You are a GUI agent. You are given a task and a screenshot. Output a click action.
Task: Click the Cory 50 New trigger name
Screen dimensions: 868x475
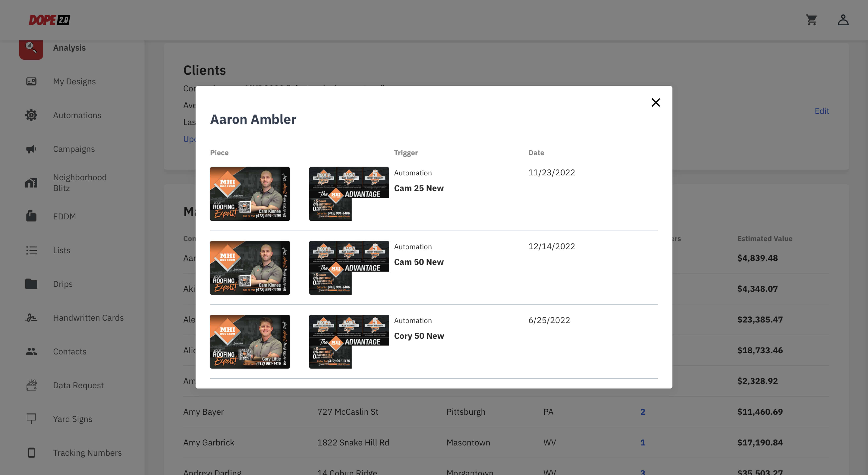click(x=419, y=336)
